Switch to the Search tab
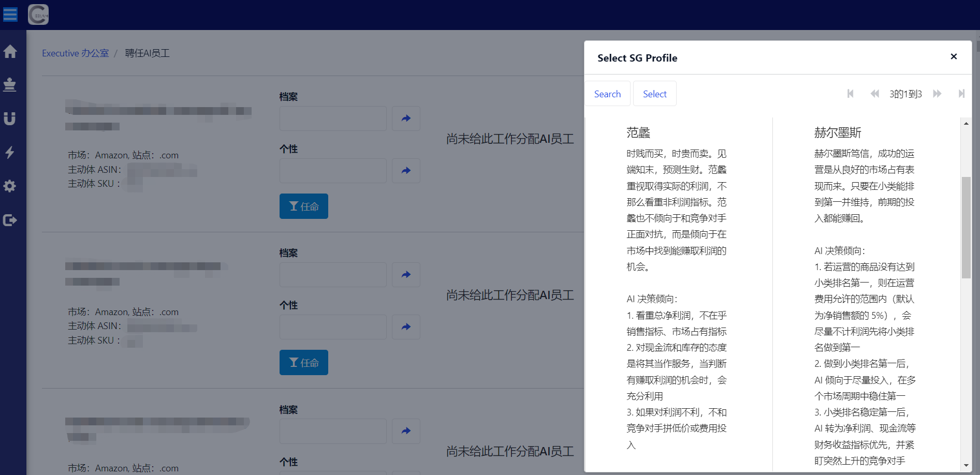The height and width of the screenshot is (475, 980). click(607, 94)
